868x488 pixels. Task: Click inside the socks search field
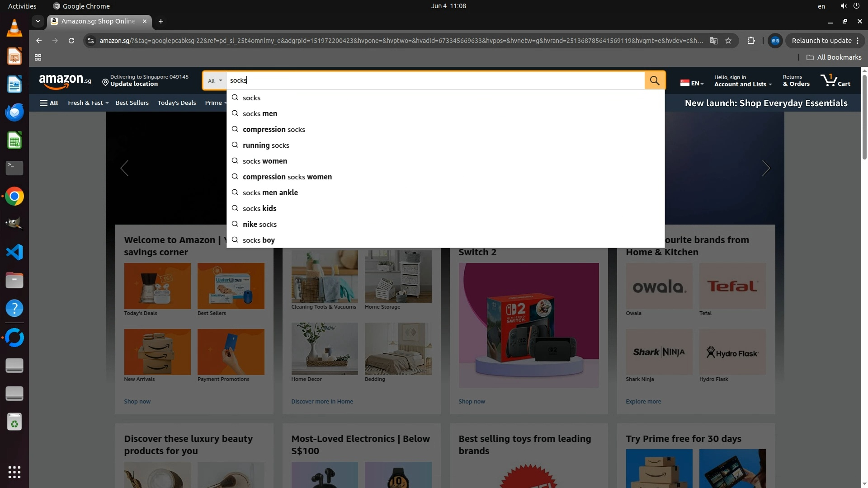434,80
